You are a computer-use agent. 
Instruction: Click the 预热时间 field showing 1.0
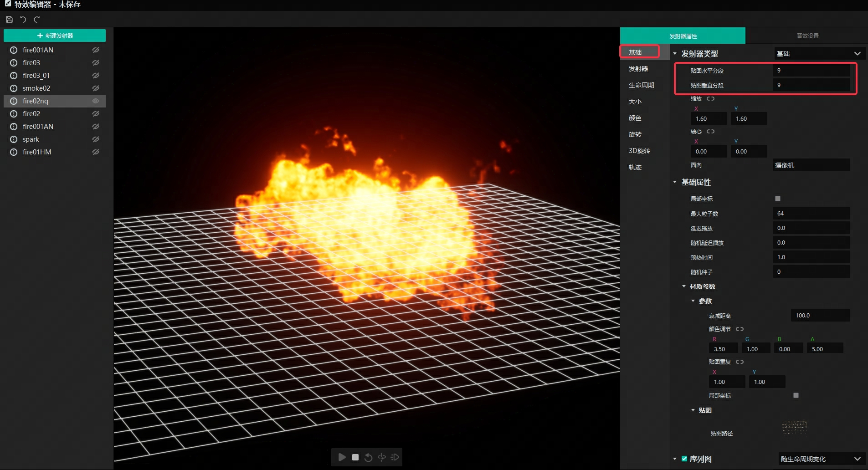point(812,257)
